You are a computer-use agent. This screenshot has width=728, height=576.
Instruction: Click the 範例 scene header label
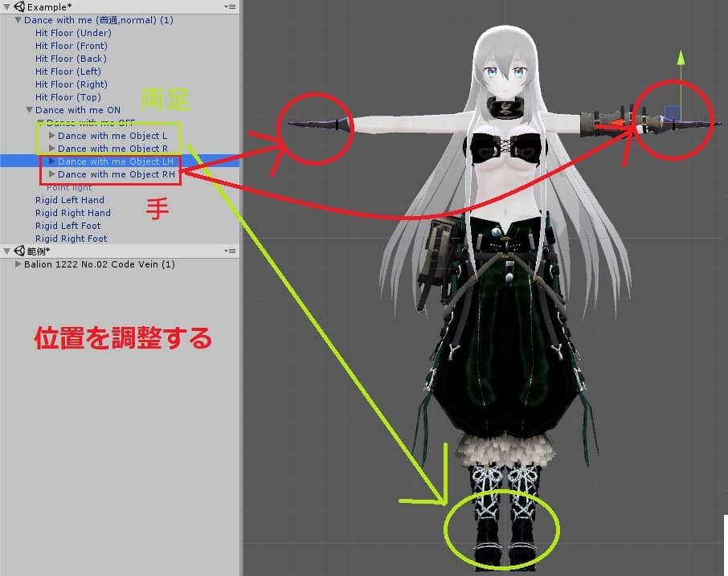[39, 251]
